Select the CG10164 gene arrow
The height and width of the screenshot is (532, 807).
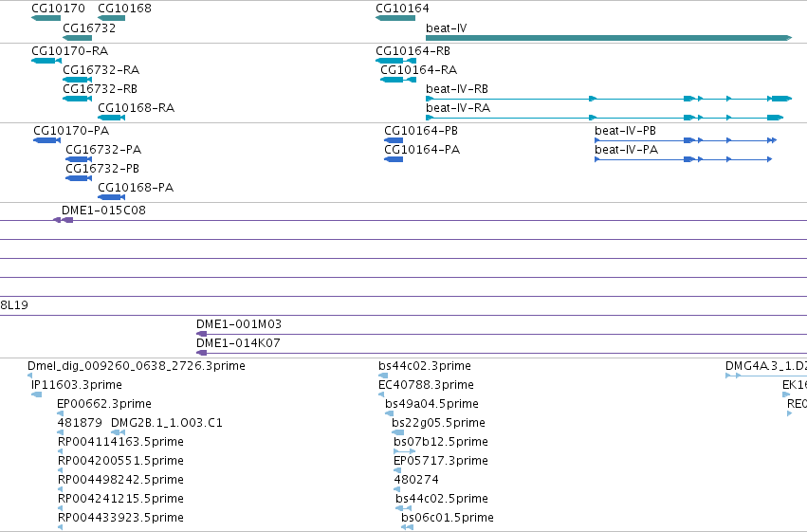click(395, 18)
